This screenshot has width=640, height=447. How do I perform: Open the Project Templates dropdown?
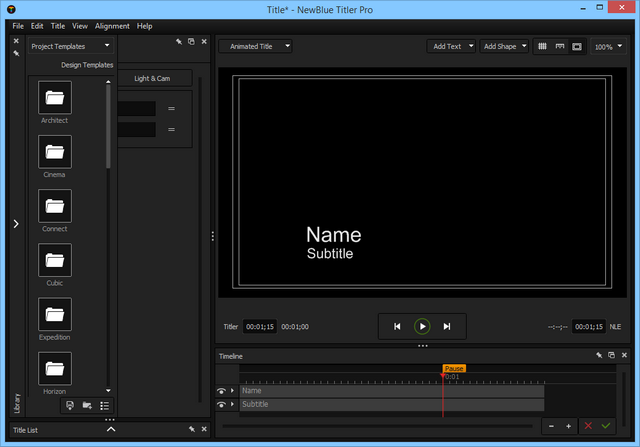(71, 45)
